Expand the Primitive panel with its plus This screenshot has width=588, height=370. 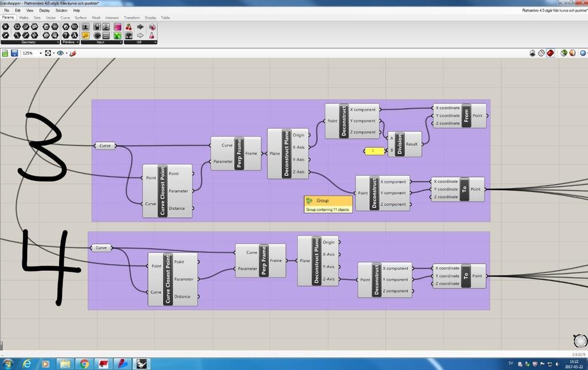pos(78,42)
